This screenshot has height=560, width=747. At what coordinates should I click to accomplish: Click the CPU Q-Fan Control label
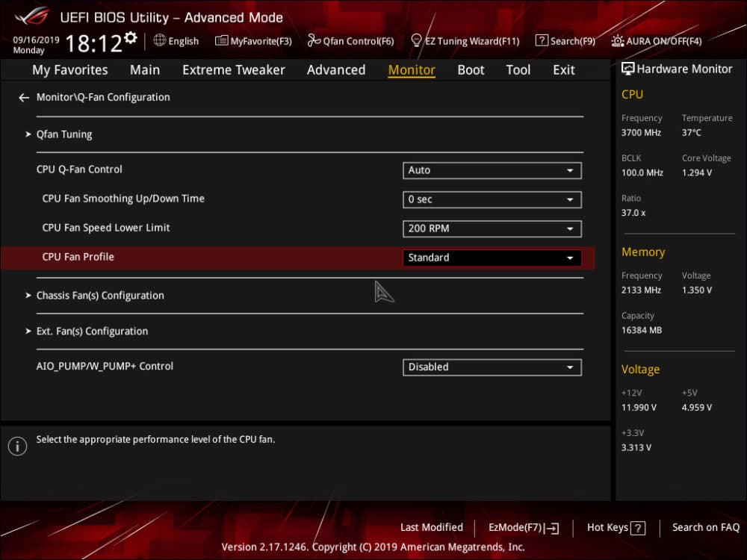pos(79,169)
